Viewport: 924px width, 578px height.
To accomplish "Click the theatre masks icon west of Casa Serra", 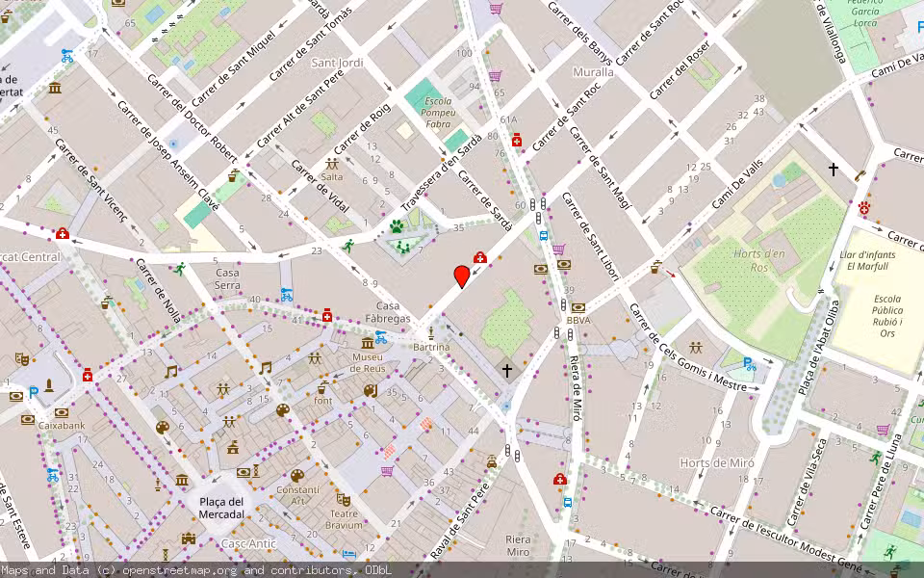I will pos(22,358).
